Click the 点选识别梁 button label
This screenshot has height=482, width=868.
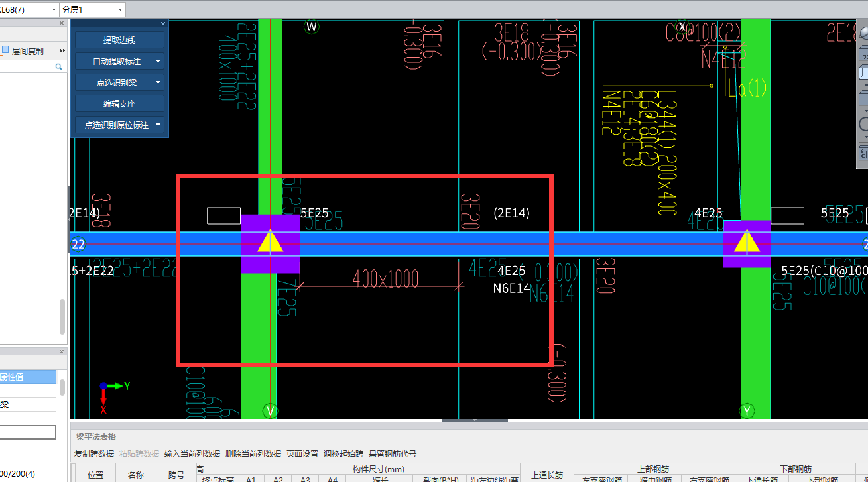[117, 83]
